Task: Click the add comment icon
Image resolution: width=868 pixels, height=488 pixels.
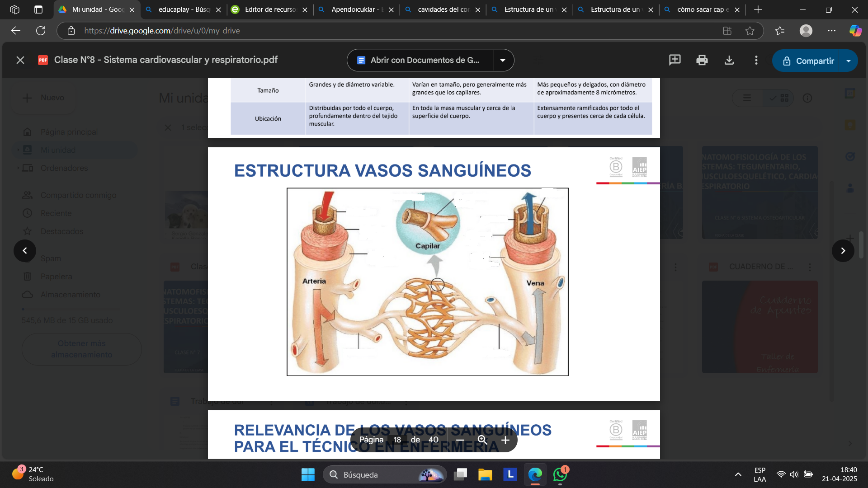Action: click(x=675, y=60)
